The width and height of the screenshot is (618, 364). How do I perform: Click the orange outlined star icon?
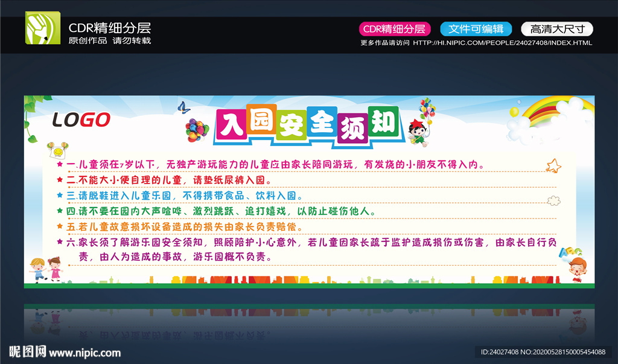[x=553, y=165]
